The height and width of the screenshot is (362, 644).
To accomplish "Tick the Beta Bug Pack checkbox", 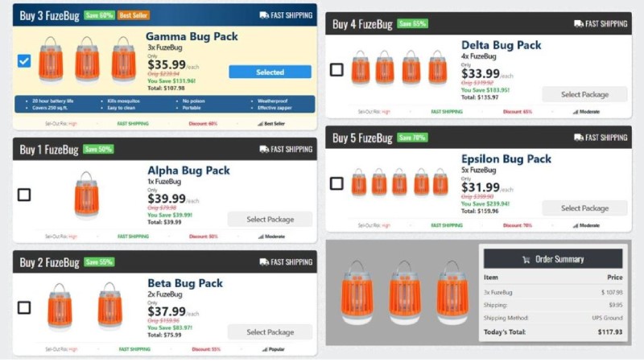I will [24, 307].
